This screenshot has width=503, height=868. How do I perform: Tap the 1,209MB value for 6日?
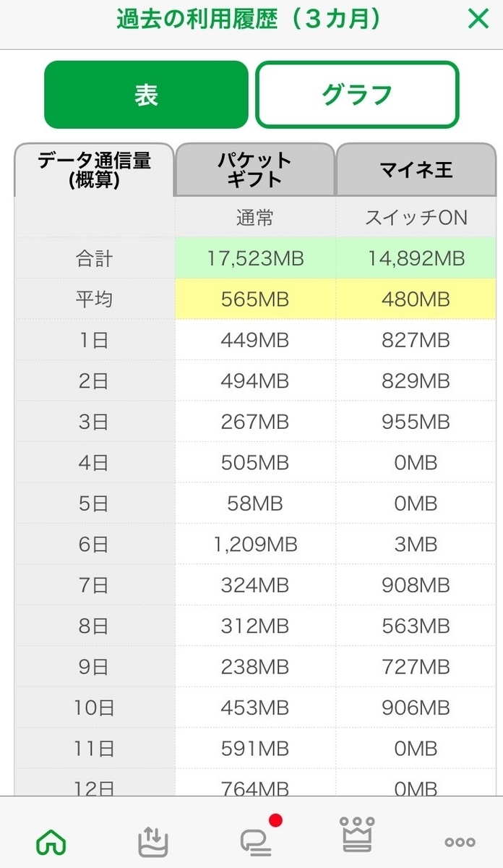255,544
